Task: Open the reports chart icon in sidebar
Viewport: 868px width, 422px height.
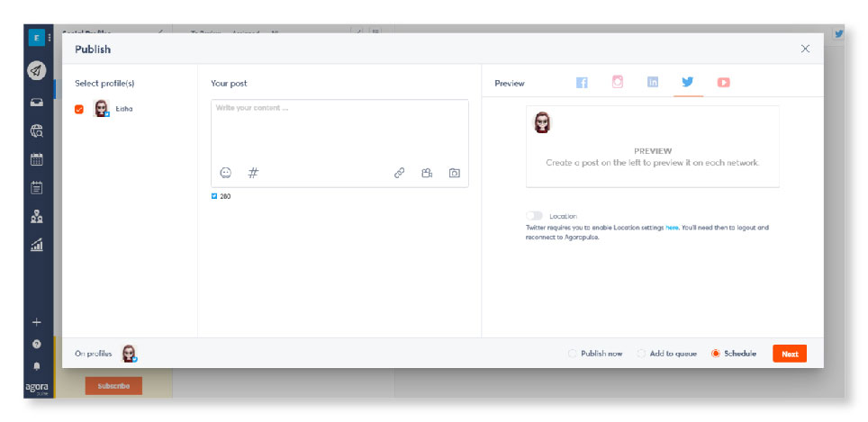Action: [37, 245]
